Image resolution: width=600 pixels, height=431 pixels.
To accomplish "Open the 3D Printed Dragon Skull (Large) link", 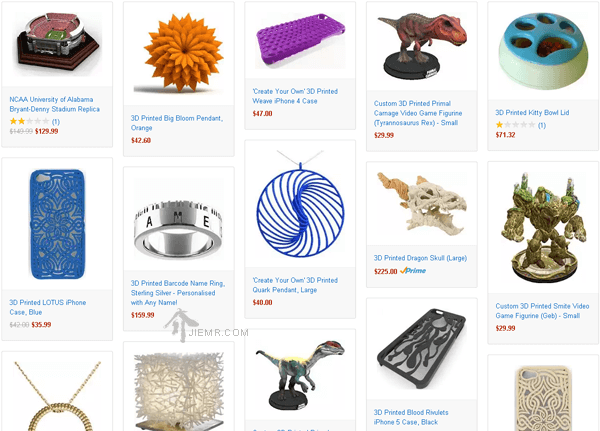I will [420, 258].
